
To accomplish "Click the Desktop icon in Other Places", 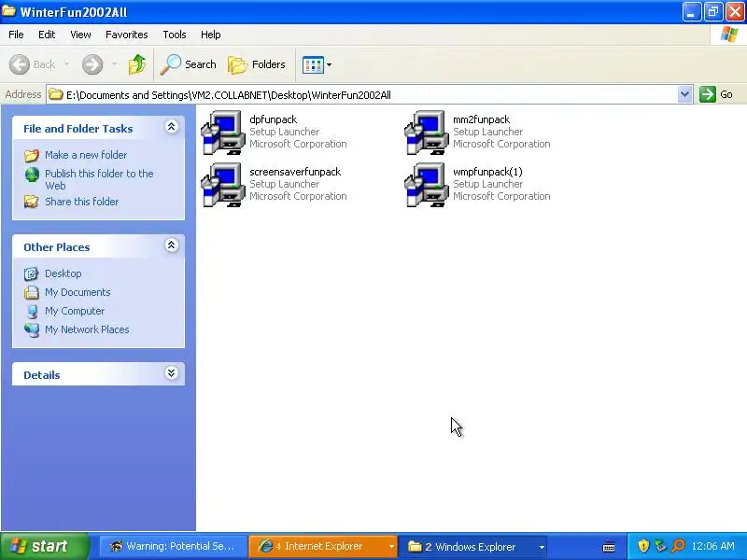I will pos(32,273).
